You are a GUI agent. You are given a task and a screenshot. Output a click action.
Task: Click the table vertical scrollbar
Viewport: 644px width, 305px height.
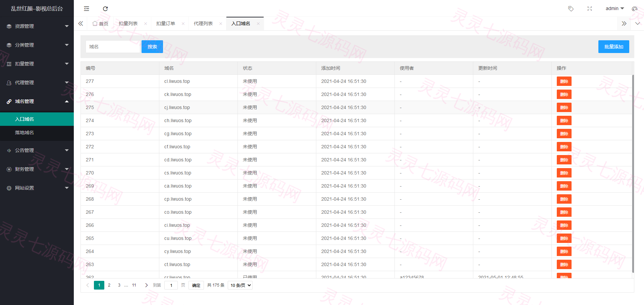click(633, 174)
